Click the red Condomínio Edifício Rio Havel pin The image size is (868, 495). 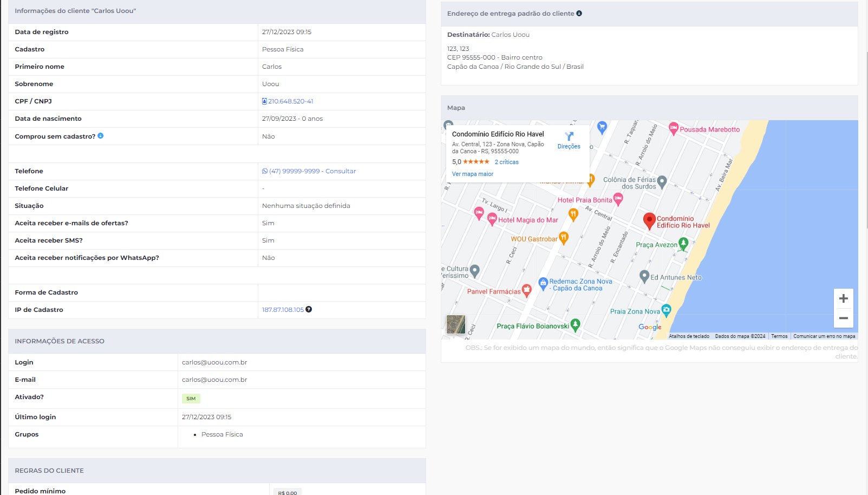click(649, 221)
